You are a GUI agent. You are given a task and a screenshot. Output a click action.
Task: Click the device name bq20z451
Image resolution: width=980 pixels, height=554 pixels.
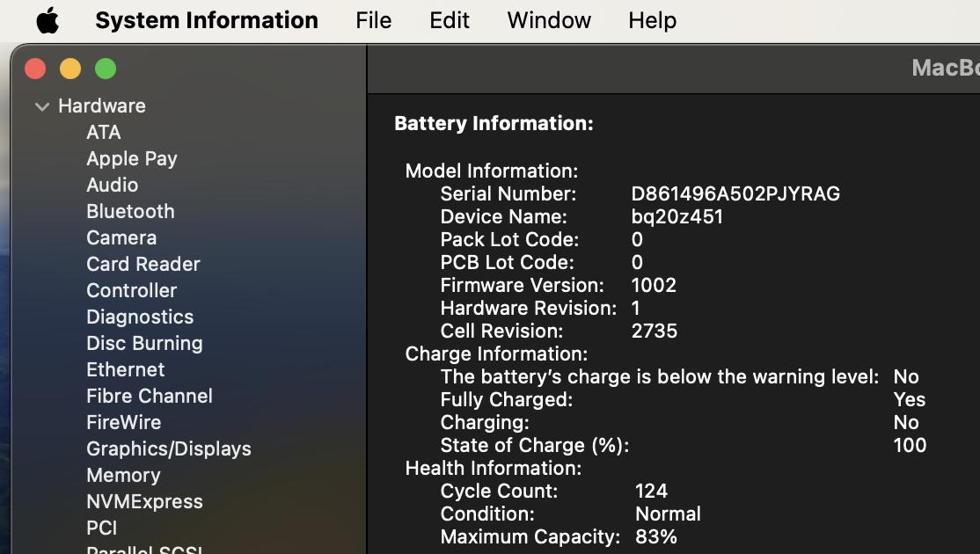coord(677,216)
